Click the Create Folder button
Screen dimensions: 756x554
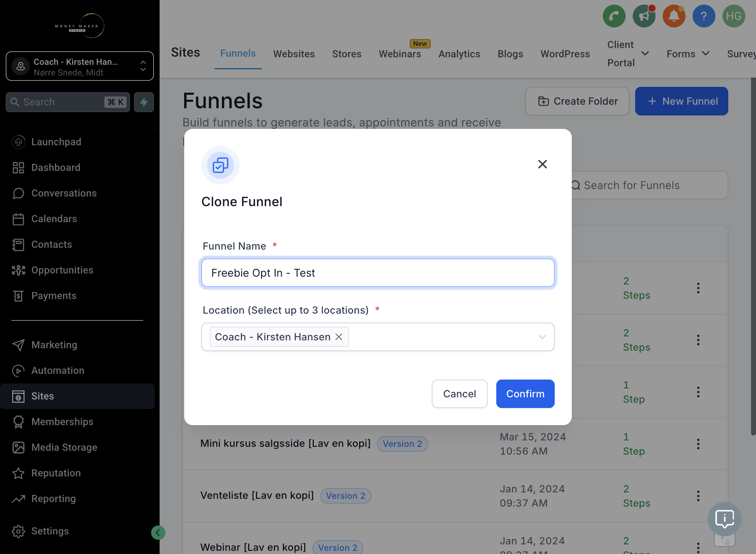pyautogui.click(x=577, y=101)
